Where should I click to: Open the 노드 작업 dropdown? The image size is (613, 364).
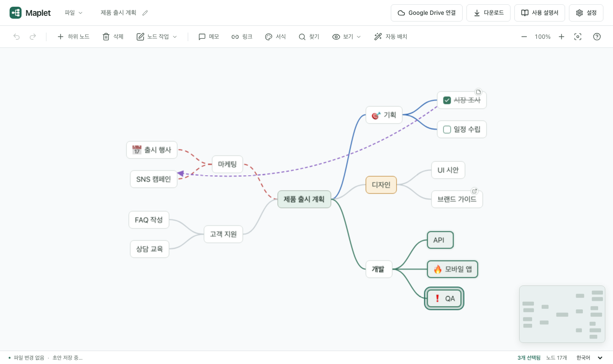157,37
